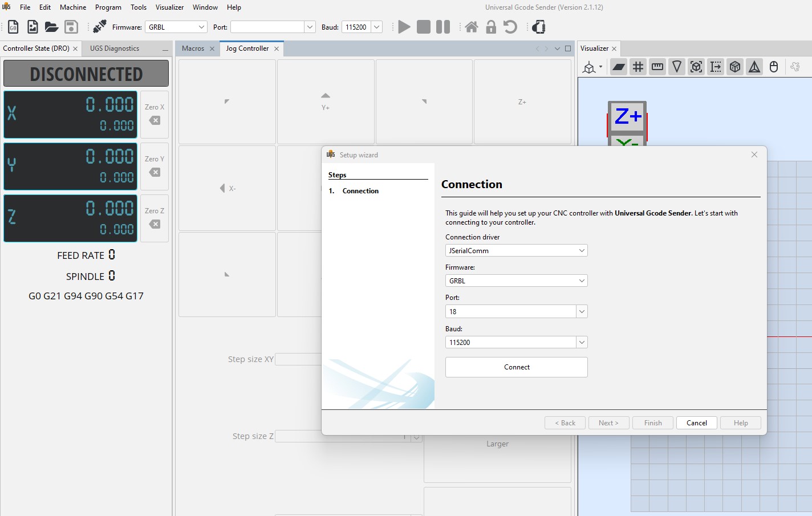Viewport: 812px width, 516px height.
Task: Click the Unlock padlock icon
Action: click(491, 27)
